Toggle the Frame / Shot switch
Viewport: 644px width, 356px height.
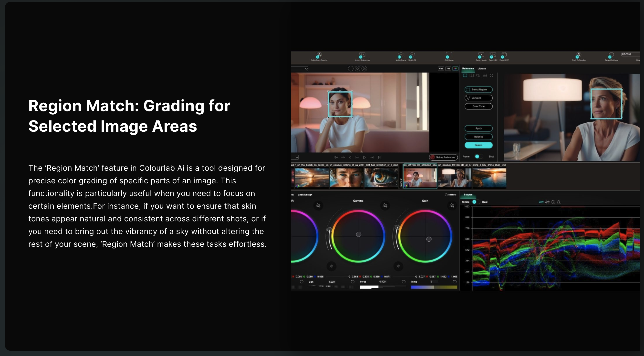click(478, 157)
